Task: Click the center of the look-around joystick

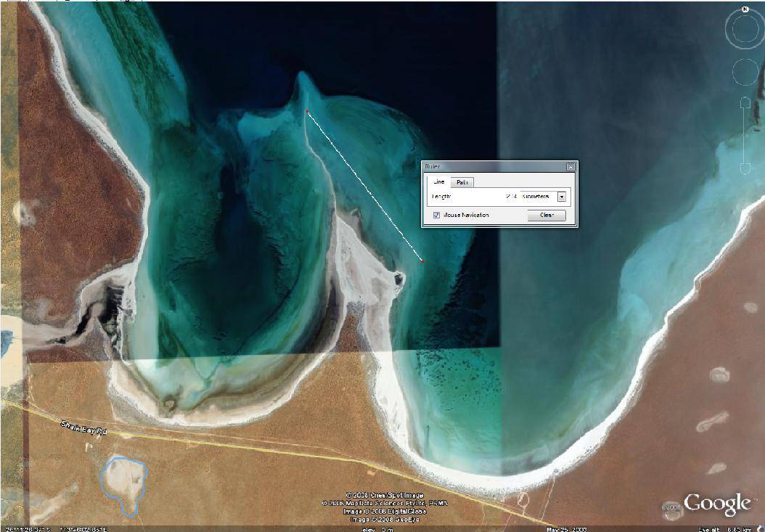Action: 745,30
